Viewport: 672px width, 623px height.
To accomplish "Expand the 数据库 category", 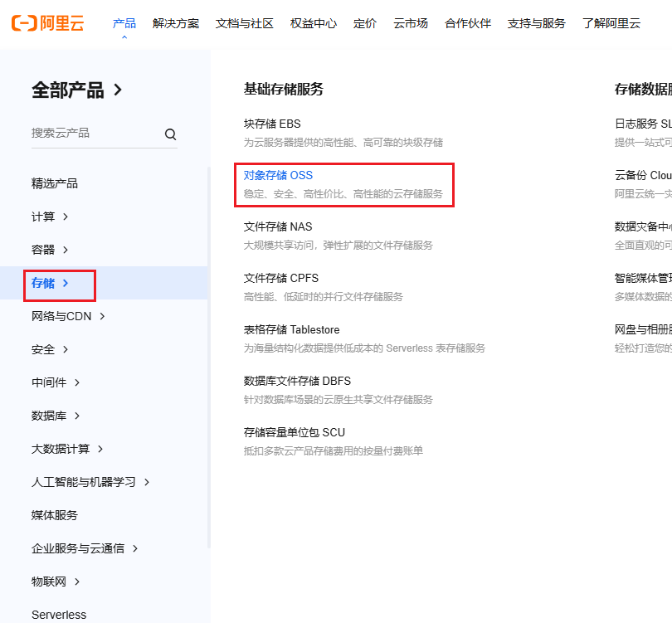I will click(x=56, y=416).
